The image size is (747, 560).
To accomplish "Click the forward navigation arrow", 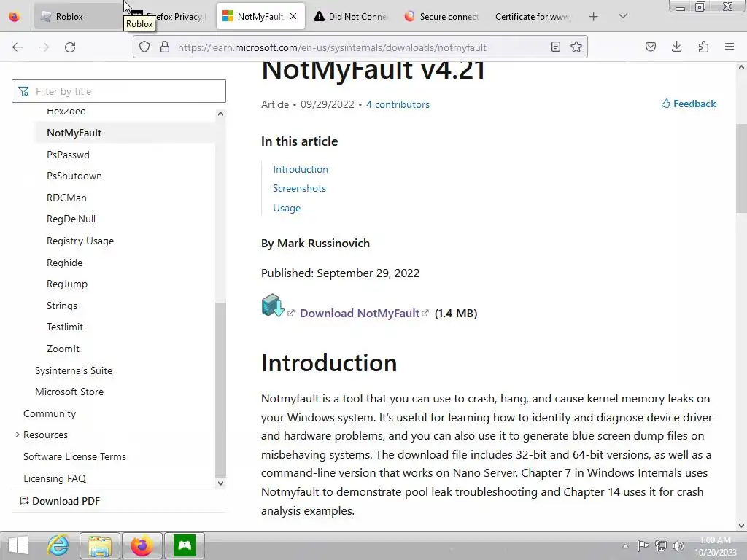I will pos(44,47).
